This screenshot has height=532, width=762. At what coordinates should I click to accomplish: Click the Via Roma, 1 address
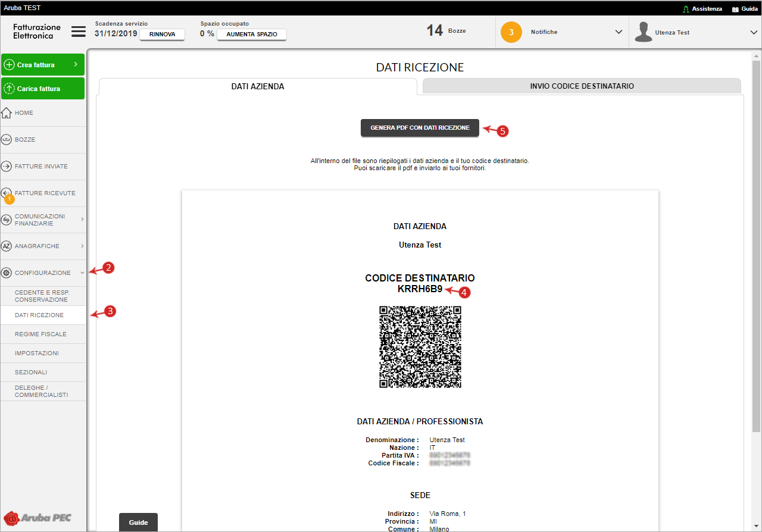point(448,514)
